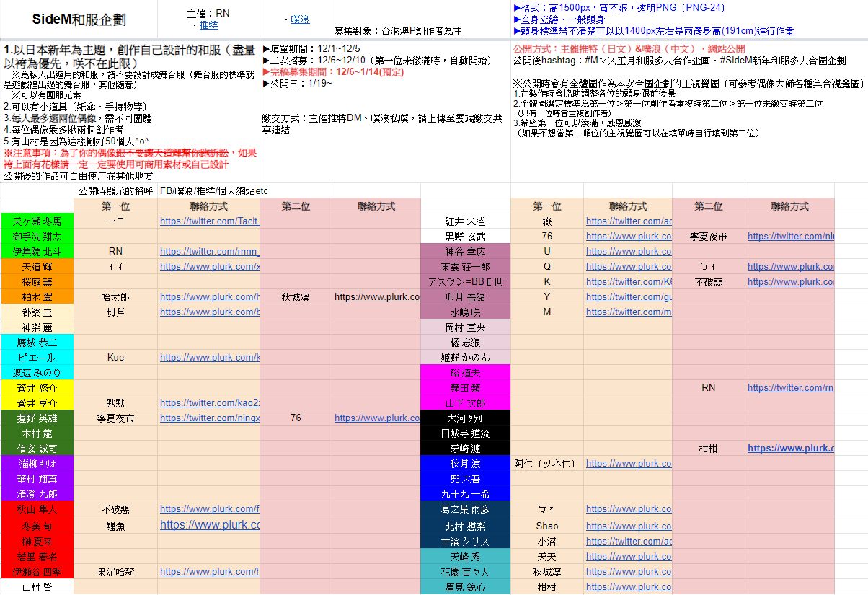Open the 噗浪 link in the header
The width and height of the screenshot is (868, 595).
300,19
